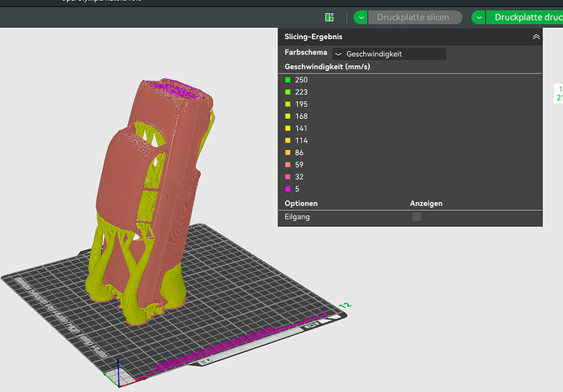Click the green Druckplatte drucken button
This screenshot has width=563, height=392.
pos(525,17)
